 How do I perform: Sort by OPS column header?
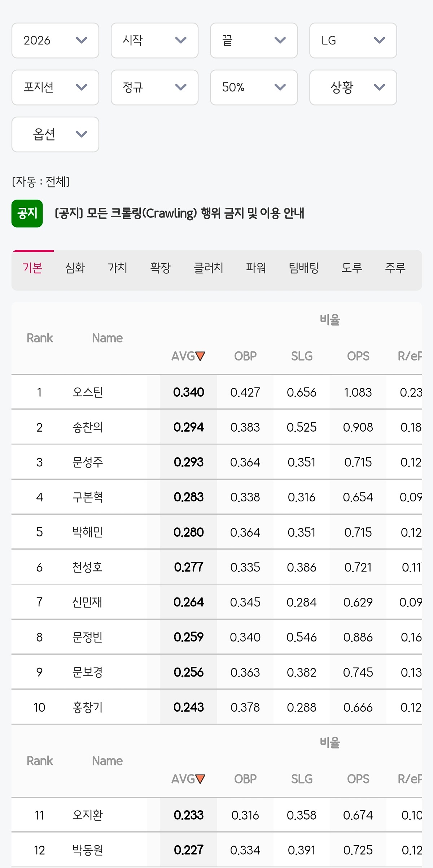358,356
